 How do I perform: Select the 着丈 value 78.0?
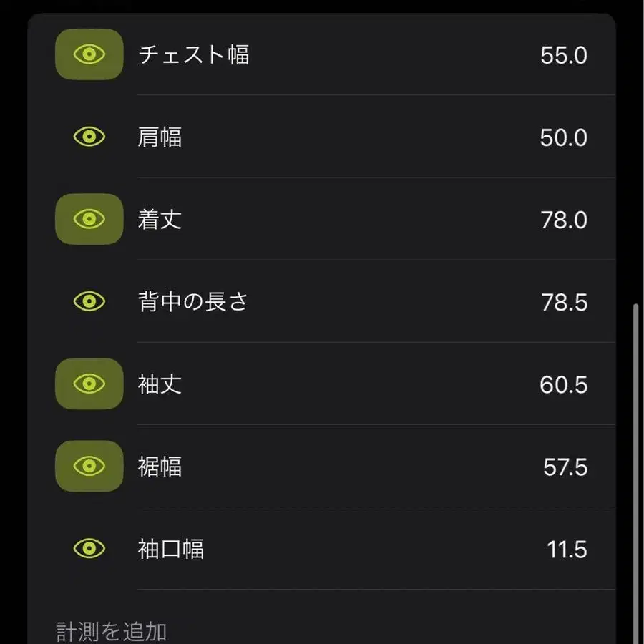[564, 219]
